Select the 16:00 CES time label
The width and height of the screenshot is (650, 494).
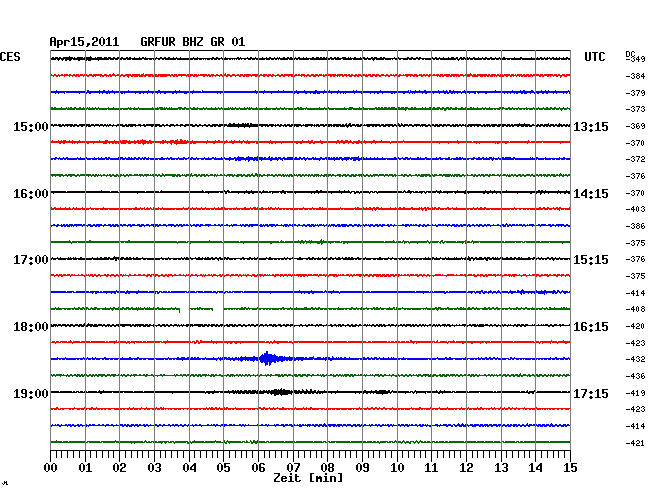point(31,194)
